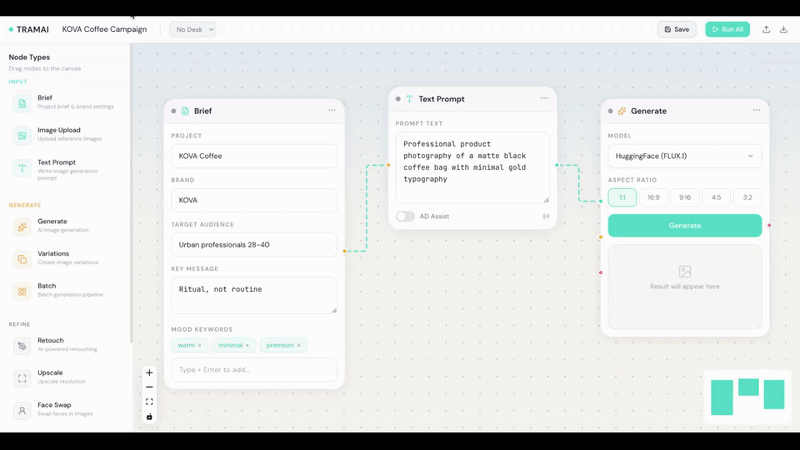
Task: Click the Upscale node icon
Action: (22, 378)
